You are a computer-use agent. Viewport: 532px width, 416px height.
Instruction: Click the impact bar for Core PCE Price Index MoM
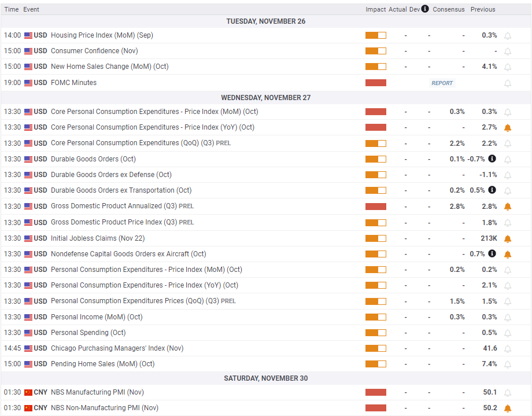tap(375, 111)
